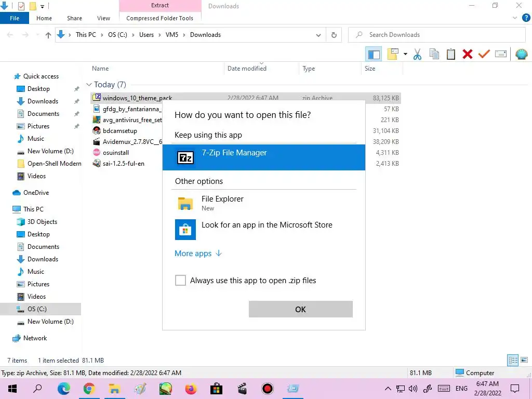The width and height of the screenshot is (532, 399).
Task: Open dropdown arrow next to new folder icon
Action: [x=405, y=54]
